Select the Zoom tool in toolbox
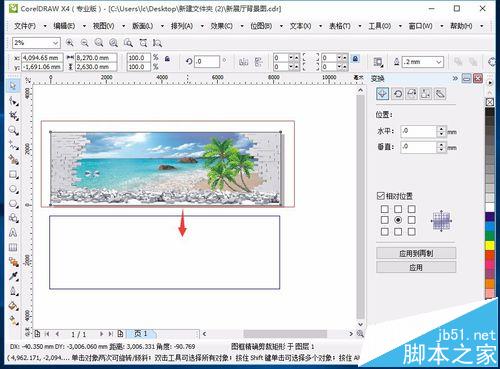500x369 pixels. click(13, 130)
